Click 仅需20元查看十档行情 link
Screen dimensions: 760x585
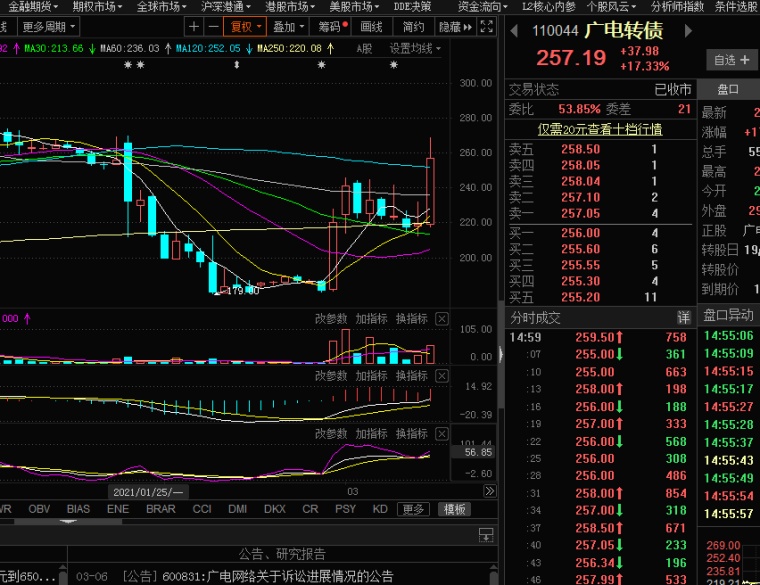pyautogui.click(x=599, y=129)
